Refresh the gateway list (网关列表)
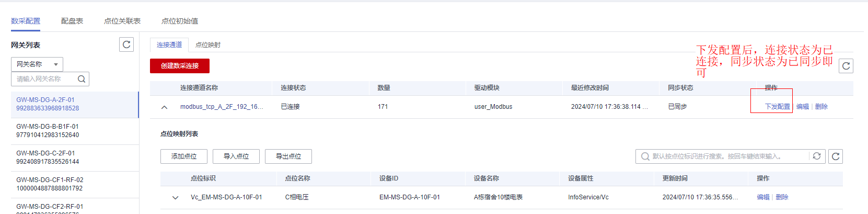Screen dimensions: 868x214 [x=126, y=44]
